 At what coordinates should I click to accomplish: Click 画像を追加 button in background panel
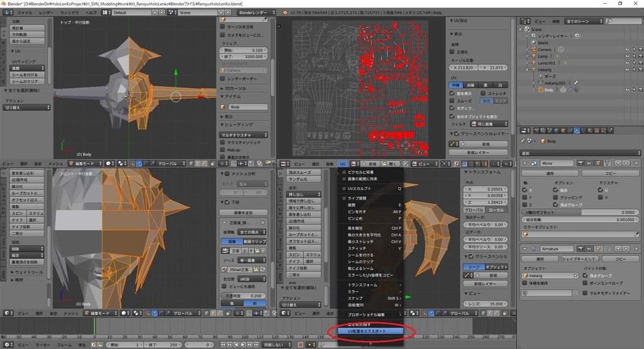(243, 213)
